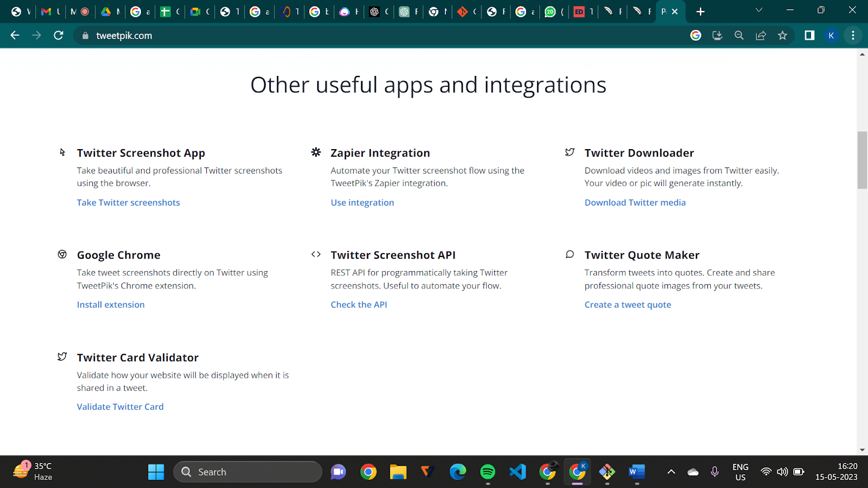Viewport: 868px width, 488px height.
Task: Click the page vertical scrollbar thumb
Action: click(862, 160)
